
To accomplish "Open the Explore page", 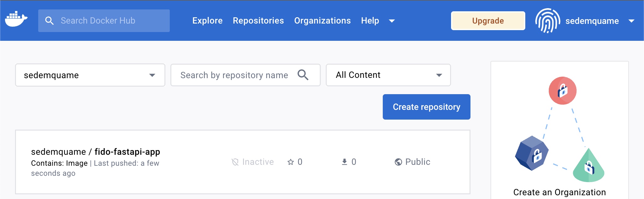I will (207, 21).
